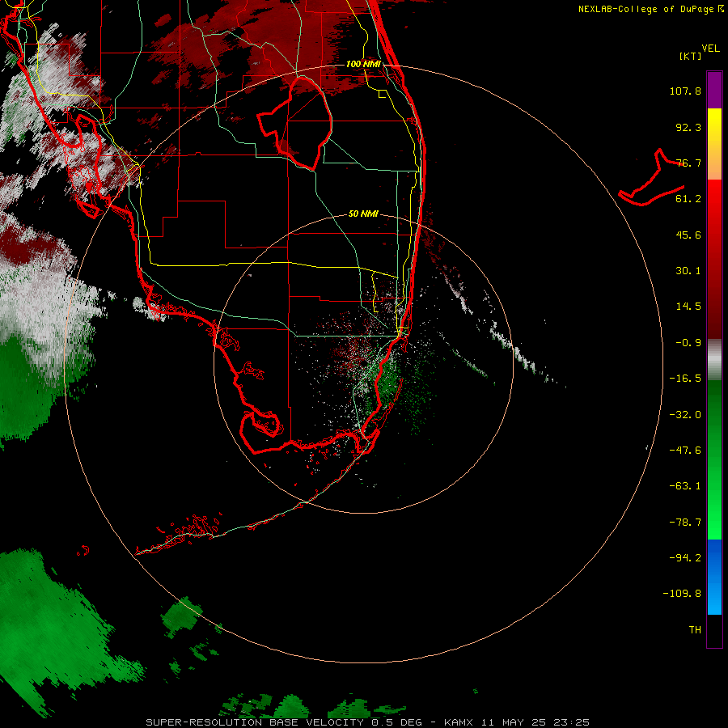Click the -16.5 velocity scale value
This screenshot has height=728, width=728.
tap(685, 379)
